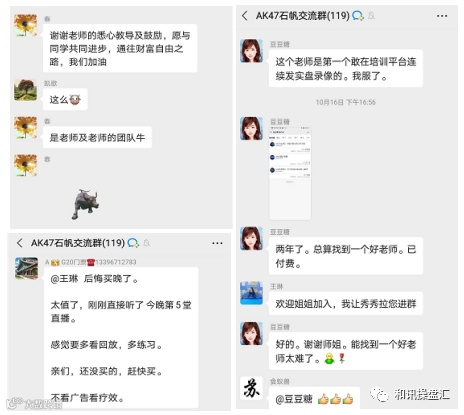The image size is (464, 415).
Task: Tap the @王琳 后悔买晚了 message bubble
Action: coord(121,337)
